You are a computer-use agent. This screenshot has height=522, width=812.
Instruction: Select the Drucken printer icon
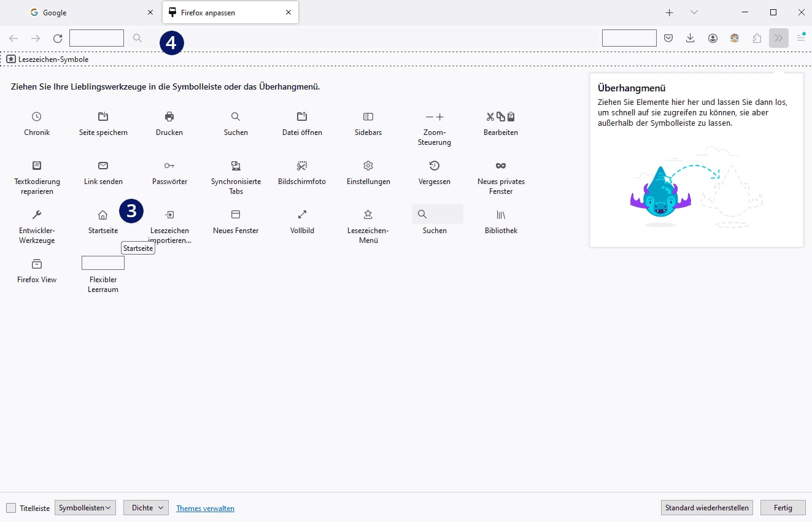169,117
